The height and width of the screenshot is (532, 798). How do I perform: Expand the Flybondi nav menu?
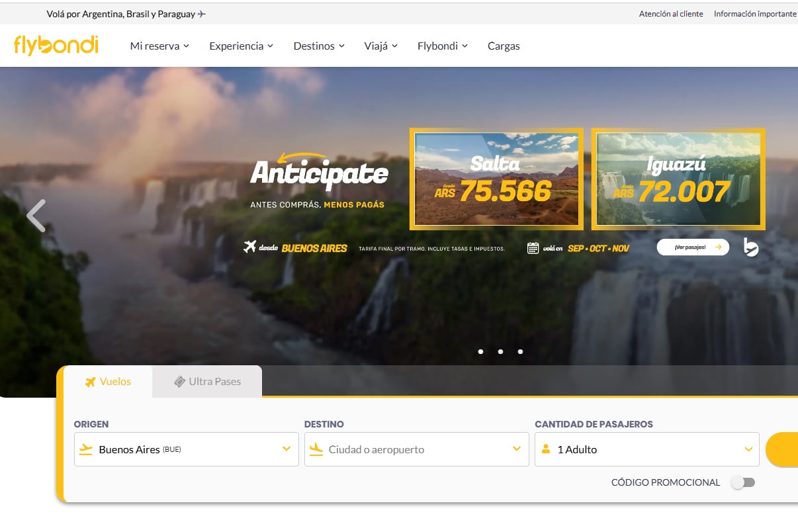pos(442,46)
